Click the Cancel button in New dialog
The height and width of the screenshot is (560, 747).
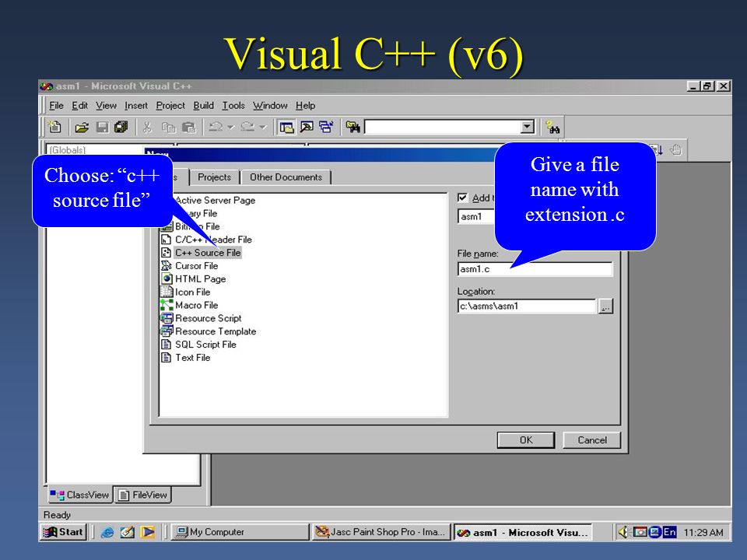point(592,440)
